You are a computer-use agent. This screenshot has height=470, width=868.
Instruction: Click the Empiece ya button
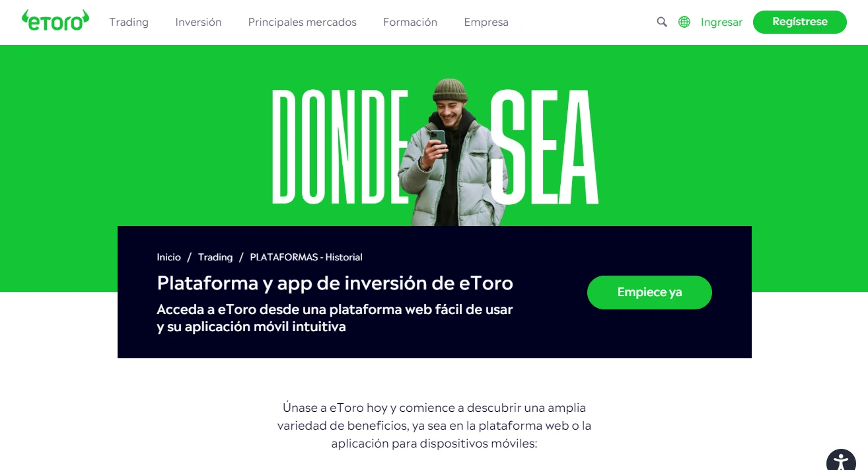coord(649,292)
